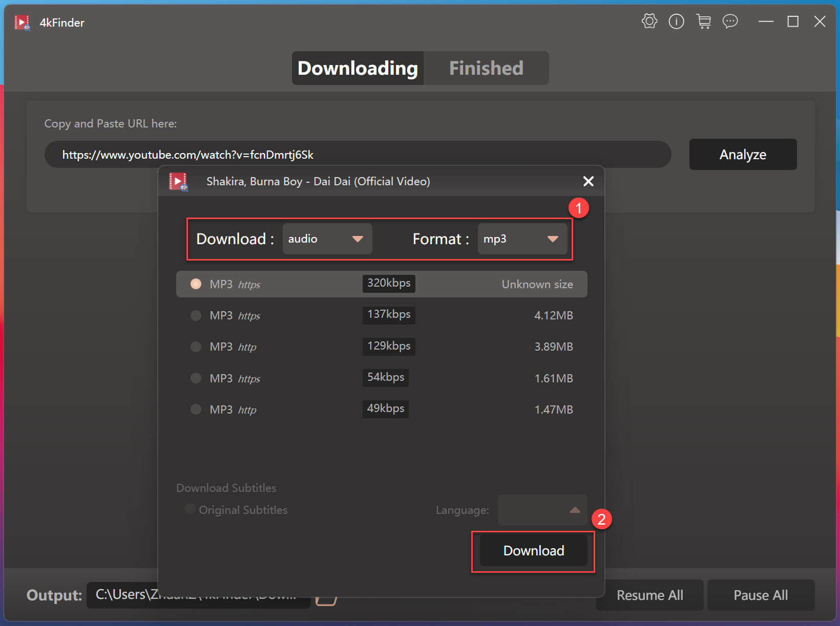Click the 4kFinder app logo in title bar
Image resolution: width=840 pixels, height=626 pixels.
[22, 23]
